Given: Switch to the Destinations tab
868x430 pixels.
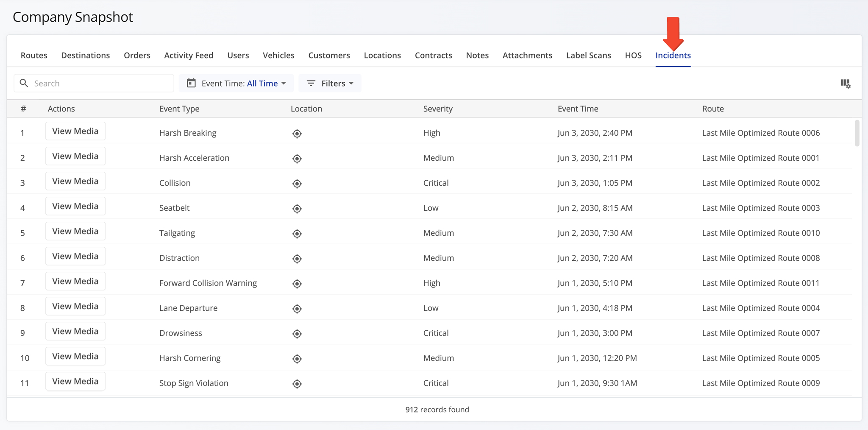Looking at the screenshot, I should (85, 55).
